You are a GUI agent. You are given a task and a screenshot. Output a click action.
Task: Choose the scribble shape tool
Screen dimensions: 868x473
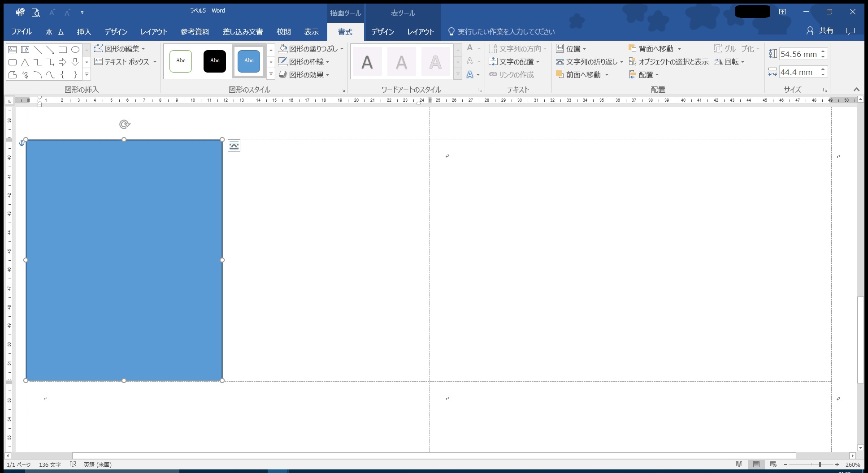pyautogui.click(x=25, y=75)
